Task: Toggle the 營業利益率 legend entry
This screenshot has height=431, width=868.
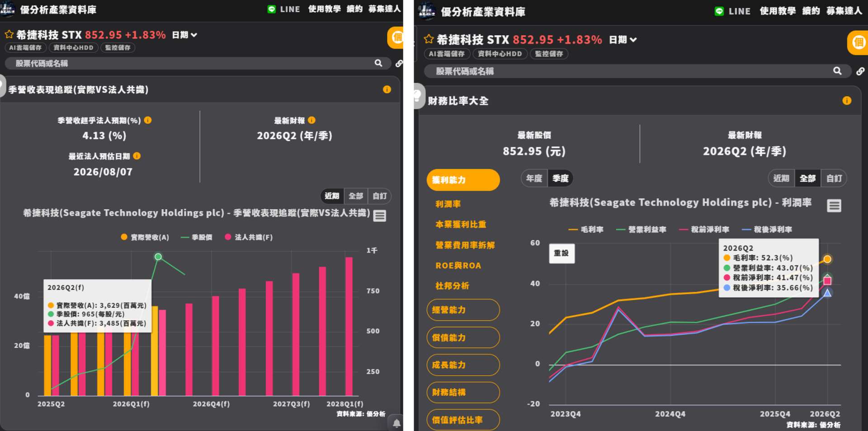Action: click(x=641, y=230)
